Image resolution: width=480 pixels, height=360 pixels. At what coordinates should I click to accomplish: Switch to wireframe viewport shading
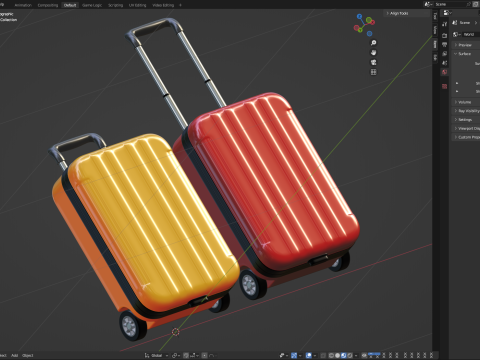(331, 356)
